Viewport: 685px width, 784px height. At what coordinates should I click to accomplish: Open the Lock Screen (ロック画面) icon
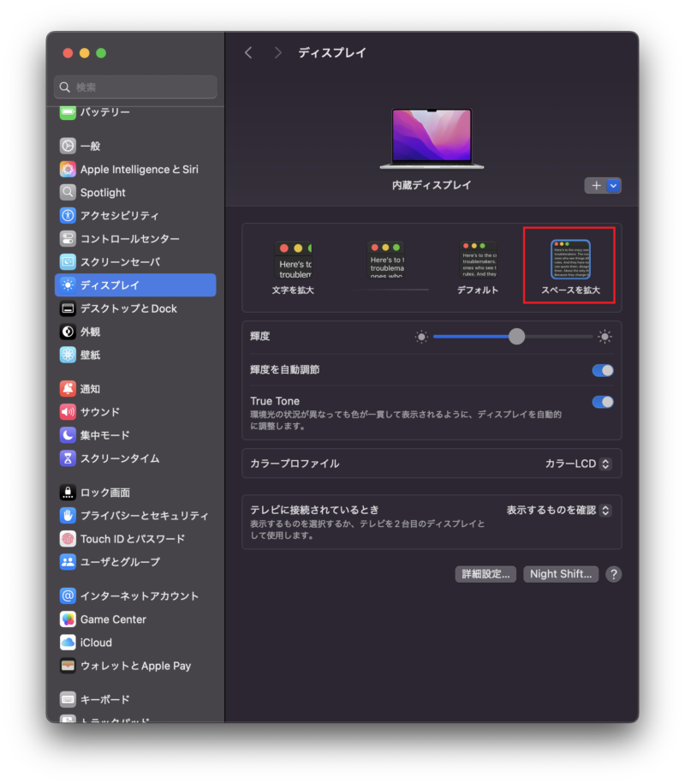(68, 493)
